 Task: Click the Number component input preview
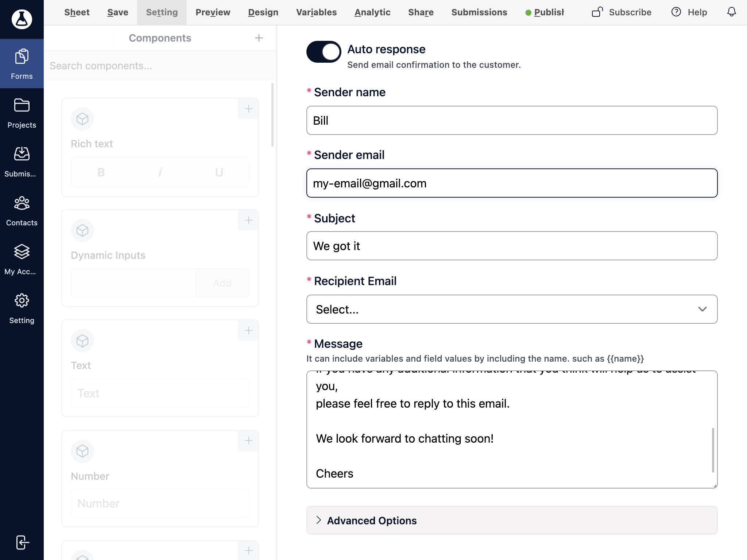point(160,503)
